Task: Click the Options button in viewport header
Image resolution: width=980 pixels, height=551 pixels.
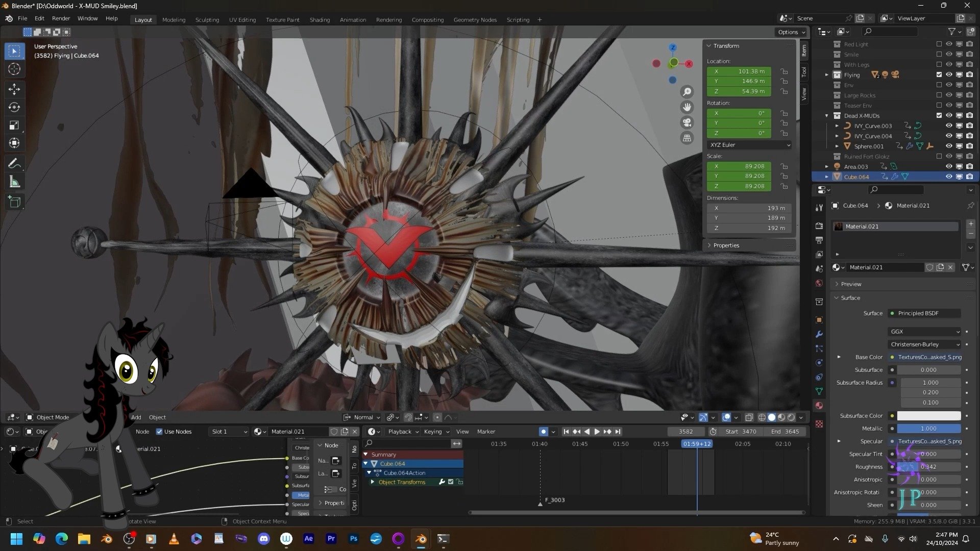Action: click(792, 32)
